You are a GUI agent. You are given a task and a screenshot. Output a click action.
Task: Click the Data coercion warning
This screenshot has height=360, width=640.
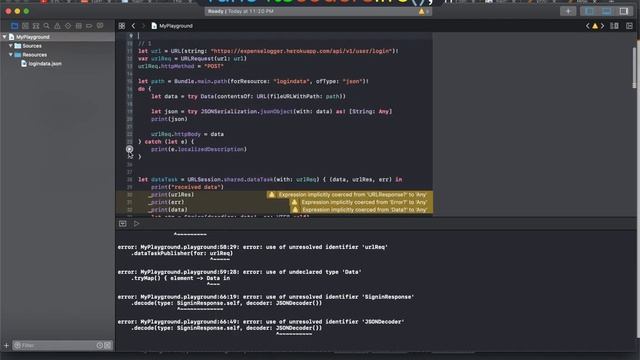[x=361, y=210]
